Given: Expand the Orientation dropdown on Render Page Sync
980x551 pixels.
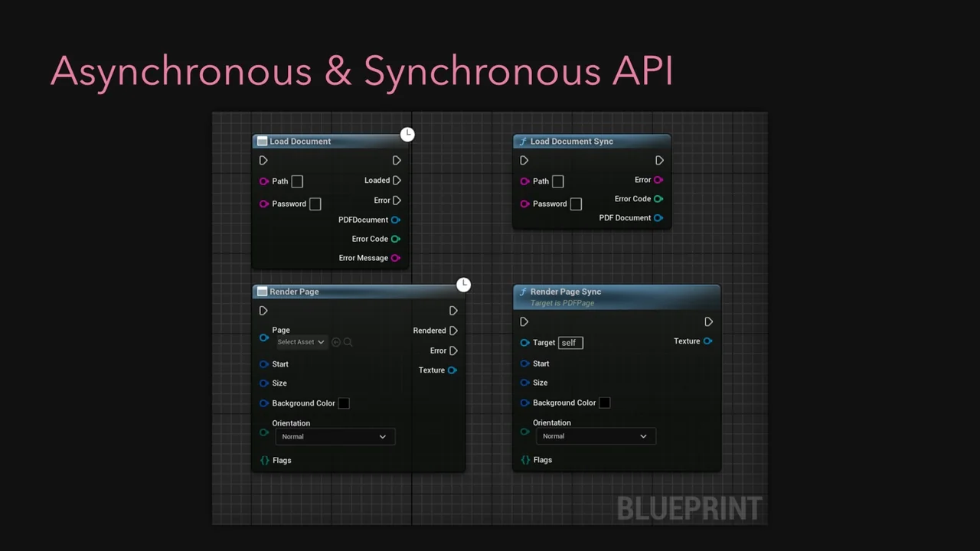Looking at the screenshot, I should (x=595, y=436).
